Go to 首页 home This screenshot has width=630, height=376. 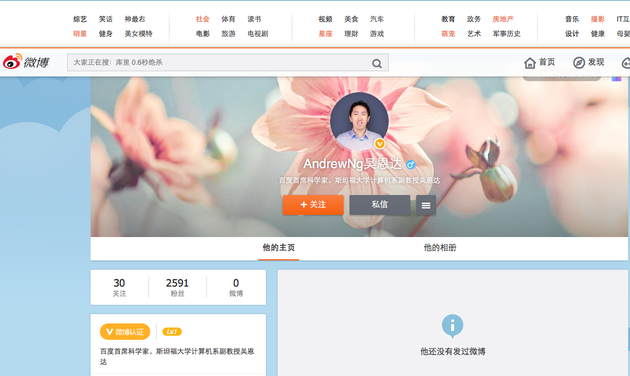tap(539, 62)
